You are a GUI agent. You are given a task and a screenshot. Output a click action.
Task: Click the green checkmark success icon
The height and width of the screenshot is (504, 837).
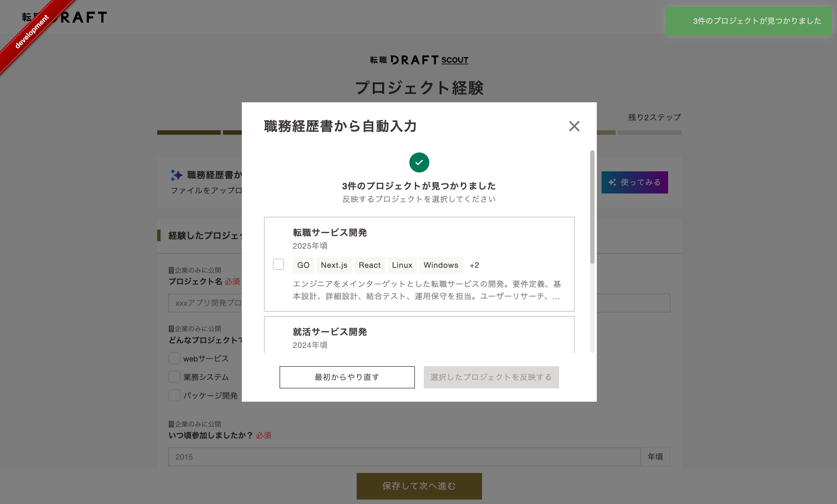(x=419, y=162)
